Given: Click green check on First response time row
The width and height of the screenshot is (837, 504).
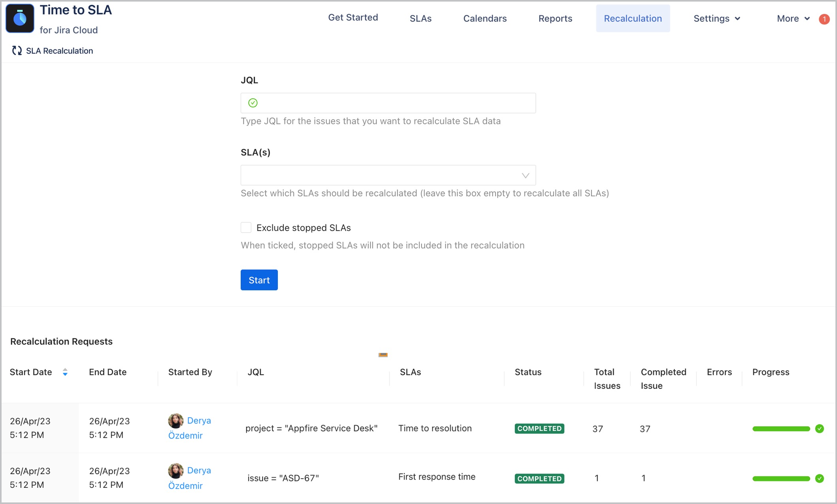Looking at the screenshot, I should (820, 479).
